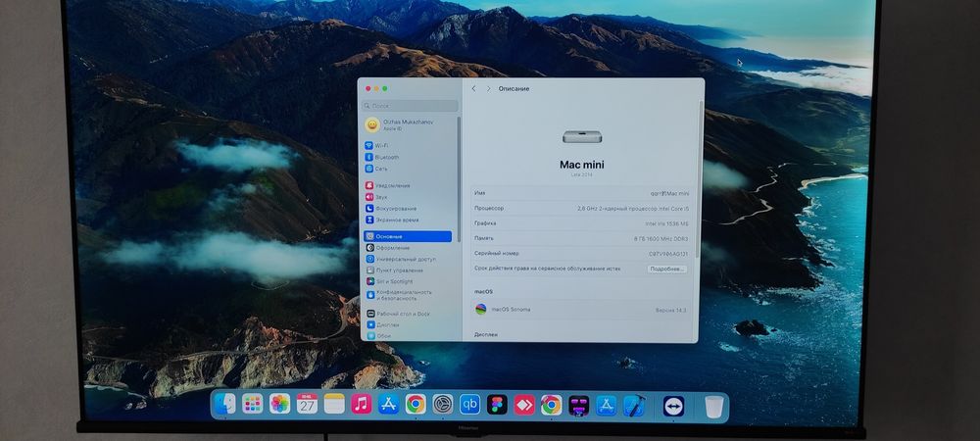
Task: Click the Подробнее… button
Action: (667, 269)
